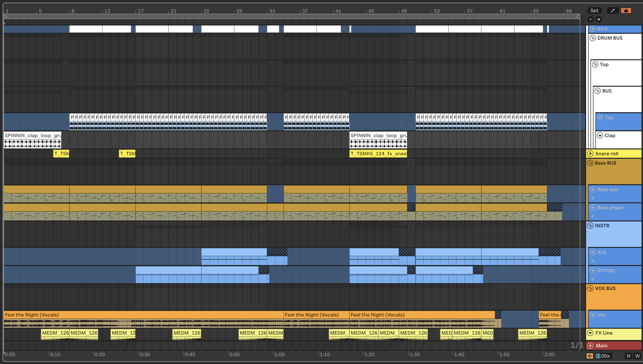This screenshot has height=364, width=643.
Task: Select the Arp clip starting at bar 25
Action: point(234,256)
